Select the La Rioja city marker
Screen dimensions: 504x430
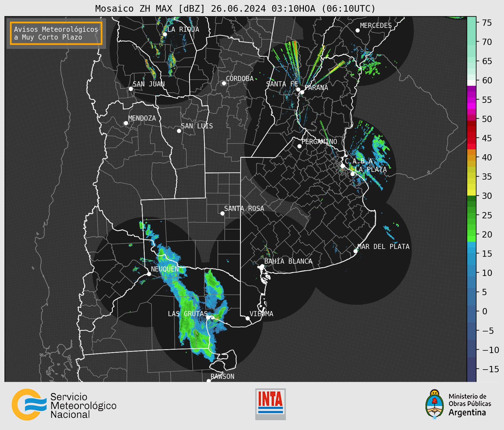pos(165,34)
